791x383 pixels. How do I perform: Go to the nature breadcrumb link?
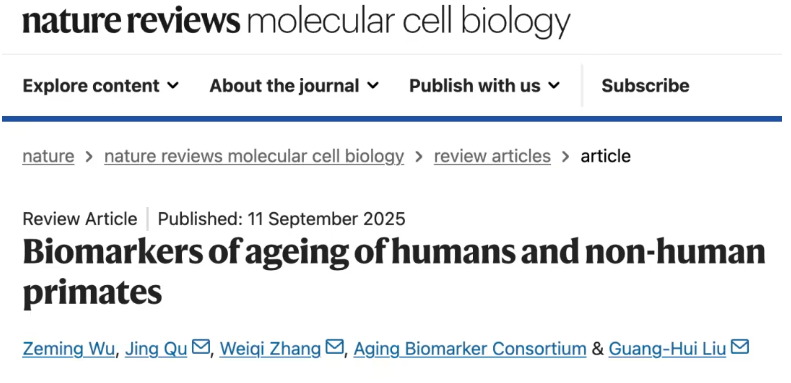pyautogui.click(x=48, y=156)
